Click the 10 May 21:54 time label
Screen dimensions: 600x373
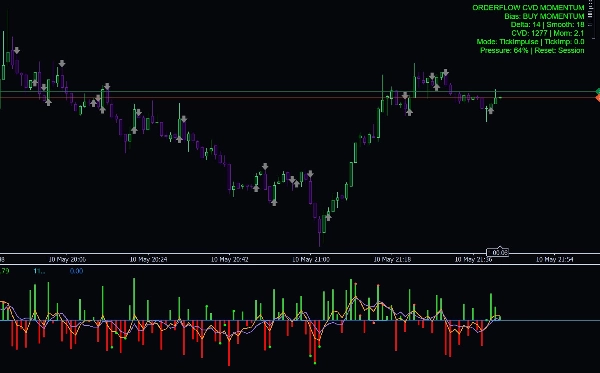click(x=554, y=259)
